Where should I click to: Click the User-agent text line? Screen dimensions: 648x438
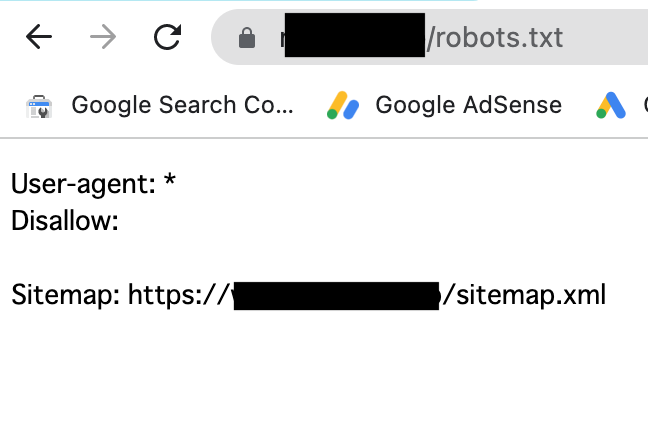[83, 184]
